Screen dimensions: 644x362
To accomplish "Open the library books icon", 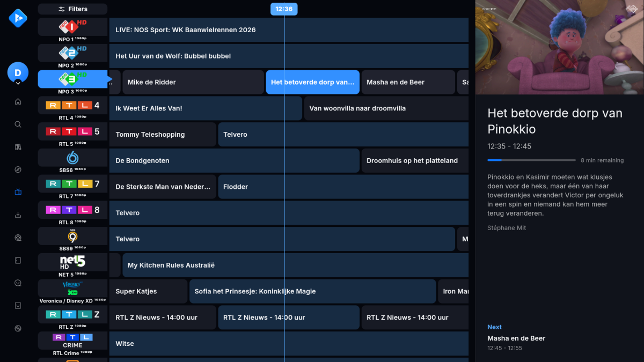I will click(x=18, y=147).
